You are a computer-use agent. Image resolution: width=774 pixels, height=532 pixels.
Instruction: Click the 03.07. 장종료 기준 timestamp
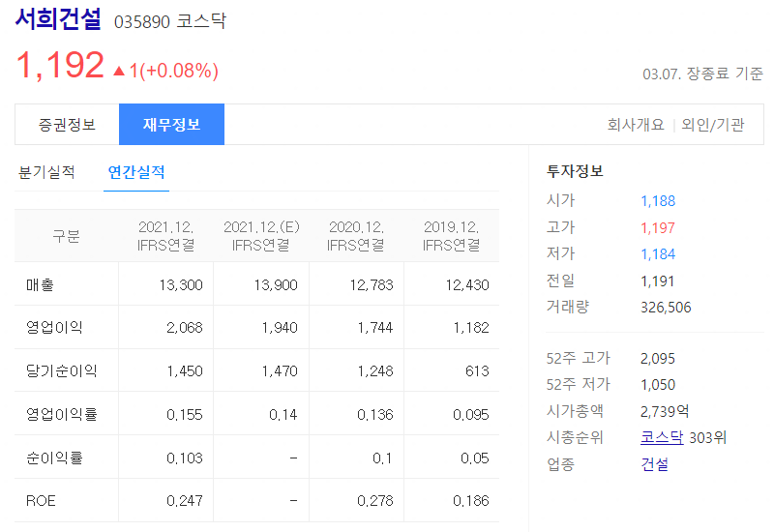(702, 74)
